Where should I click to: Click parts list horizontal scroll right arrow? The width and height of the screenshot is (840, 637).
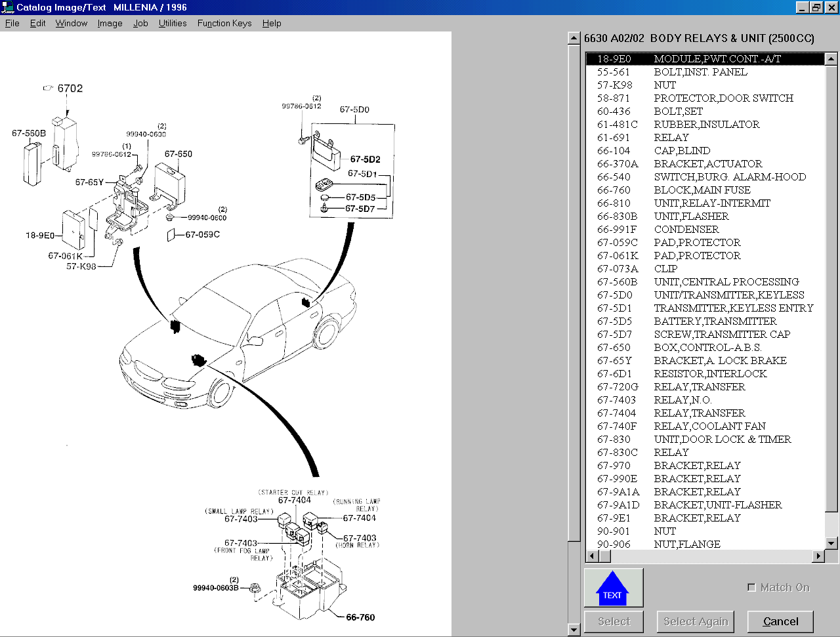pyautogui.click(x=818, y=556)
